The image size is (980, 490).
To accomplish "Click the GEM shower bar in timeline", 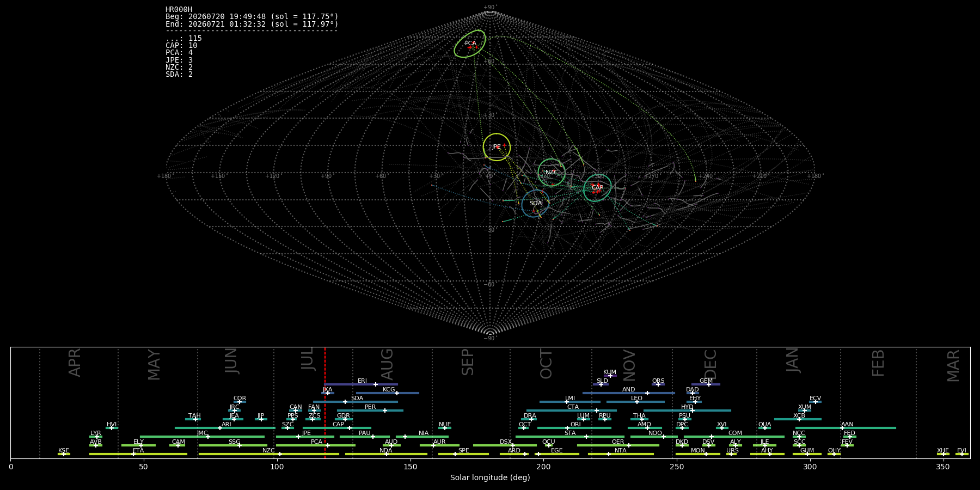I will point(706,384).
